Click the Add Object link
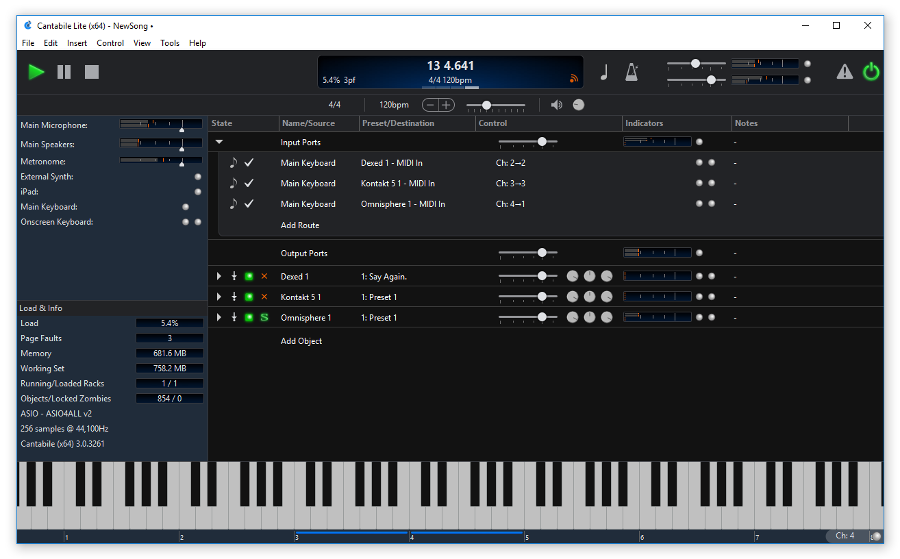The height and width of the screenshot is (559, 900). [301, 341]
